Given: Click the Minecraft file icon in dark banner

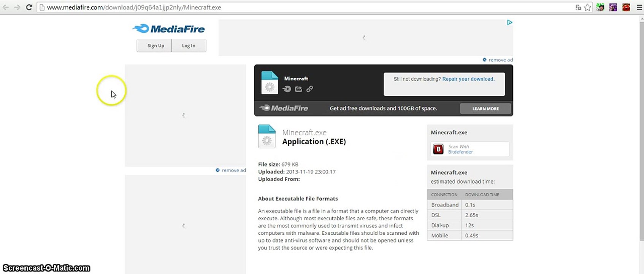Looking at the screenshot, I should [x=270, y=83].
